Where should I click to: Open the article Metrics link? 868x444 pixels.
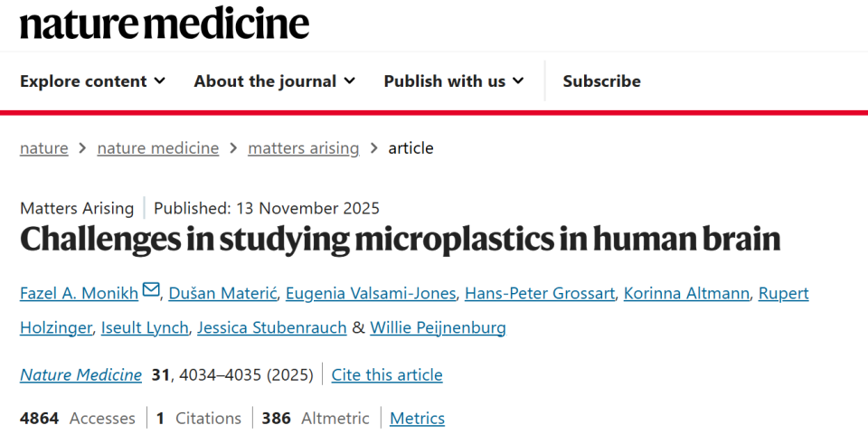pos(417,419)
